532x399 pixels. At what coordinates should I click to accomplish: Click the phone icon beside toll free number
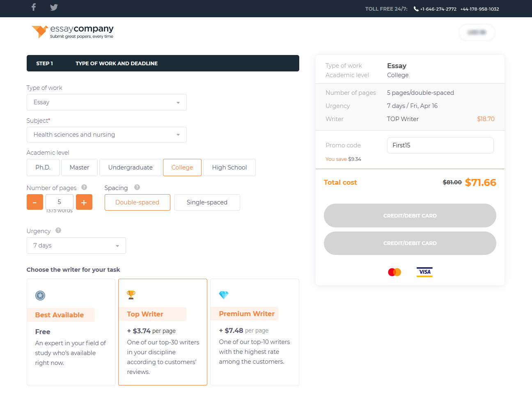tap(416, 9)
